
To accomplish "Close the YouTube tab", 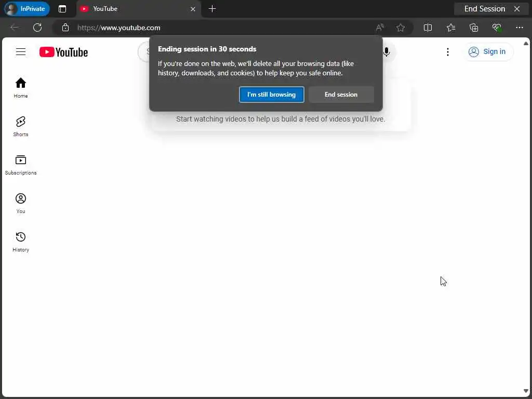I will tap(193, 9).
